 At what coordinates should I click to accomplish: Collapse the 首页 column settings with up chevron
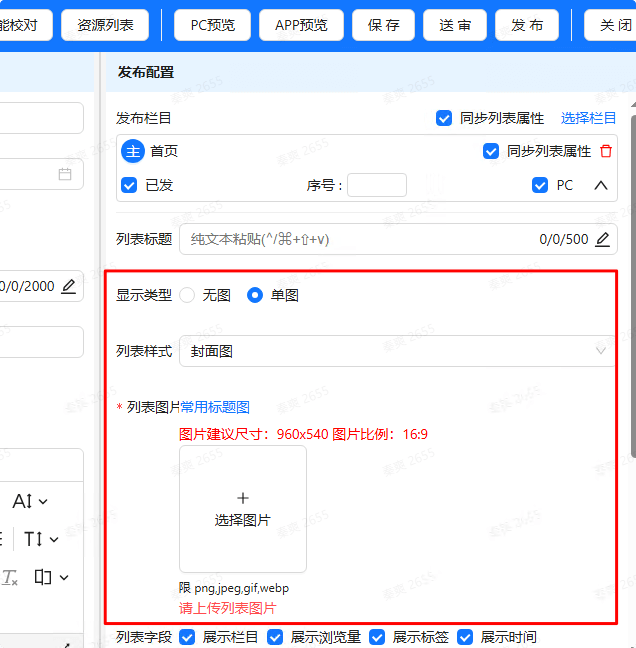(x=601, y=185)
